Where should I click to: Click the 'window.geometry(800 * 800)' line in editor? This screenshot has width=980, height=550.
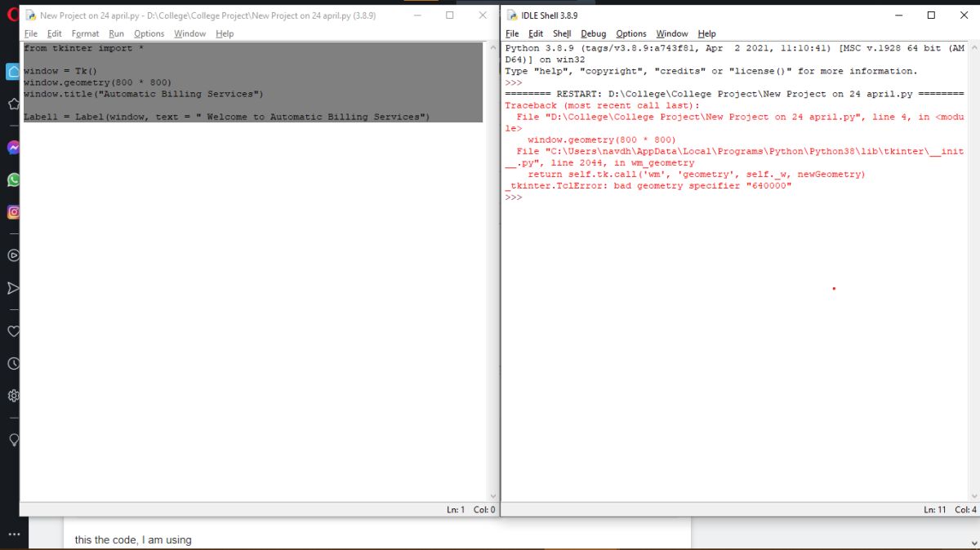click(x=98, y=82)
